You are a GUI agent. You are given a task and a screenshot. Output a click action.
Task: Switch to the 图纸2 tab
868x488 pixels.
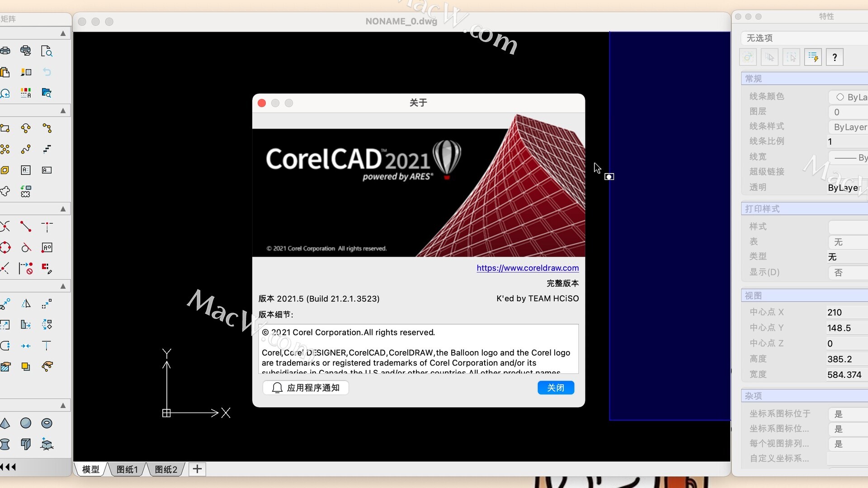[166, 469]
